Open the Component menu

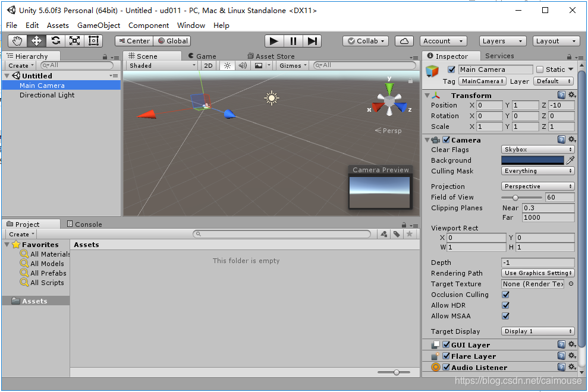click(149, 26)
